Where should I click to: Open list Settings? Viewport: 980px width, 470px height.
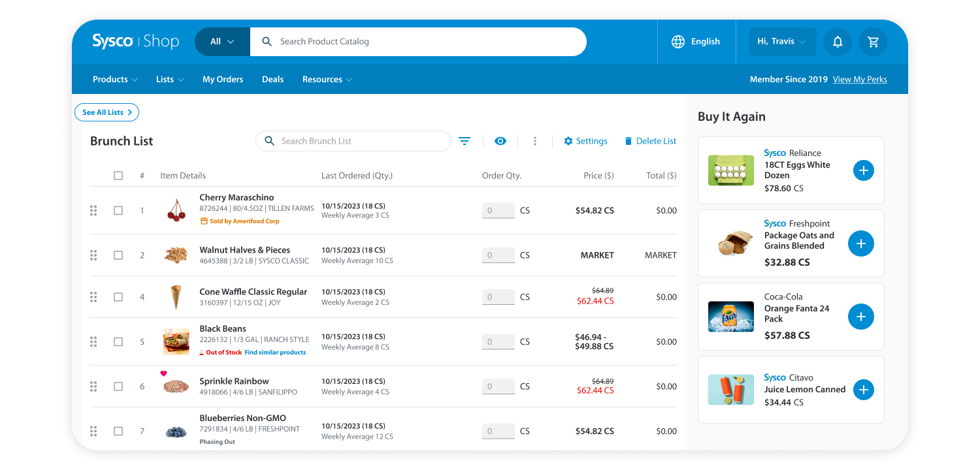[x=585, y=141]
